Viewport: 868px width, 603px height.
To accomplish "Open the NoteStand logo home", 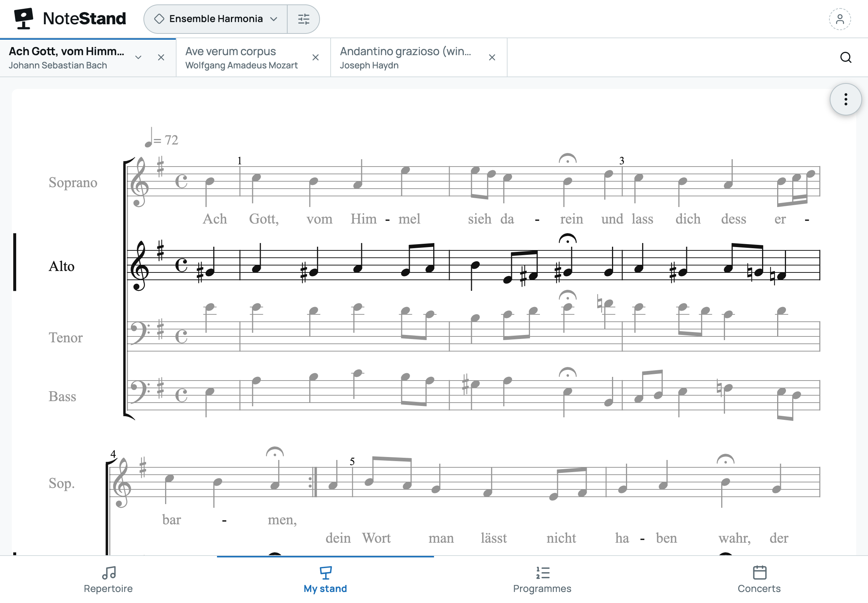I will [x=70, y=18].
